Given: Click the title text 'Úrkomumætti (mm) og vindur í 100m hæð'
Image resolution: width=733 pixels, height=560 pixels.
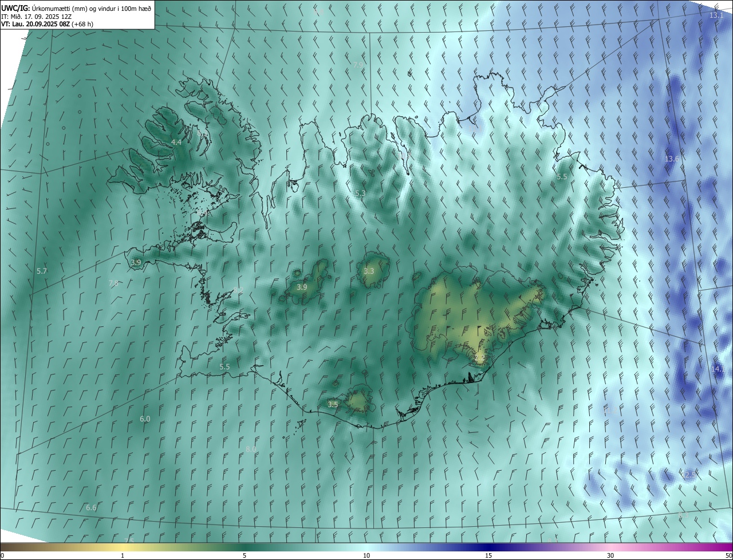Looking at the screenshot, I should pos(90,9).
